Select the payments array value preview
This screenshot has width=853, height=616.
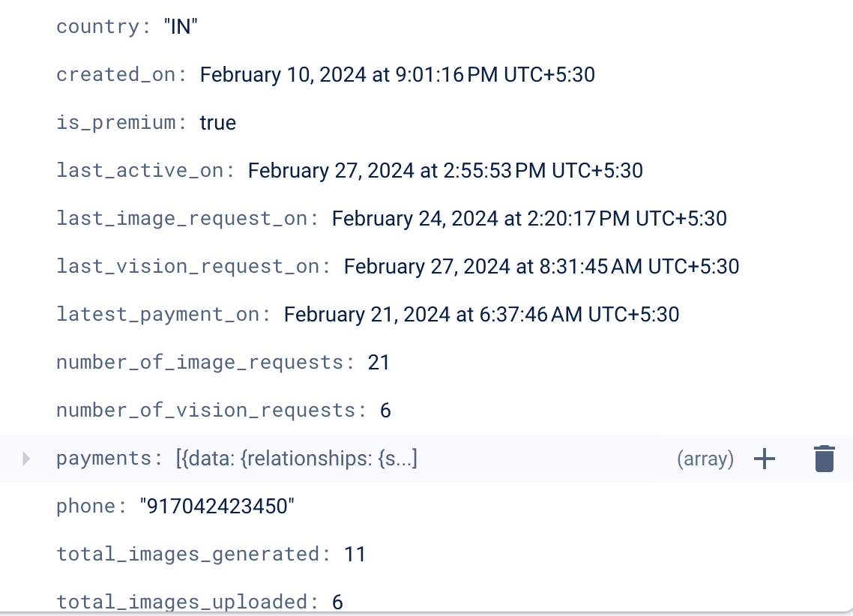(x=296, y=459)
